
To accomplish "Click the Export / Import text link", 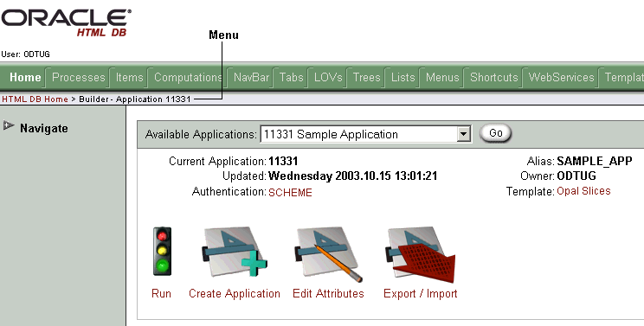I will click(x=420, y=294).
